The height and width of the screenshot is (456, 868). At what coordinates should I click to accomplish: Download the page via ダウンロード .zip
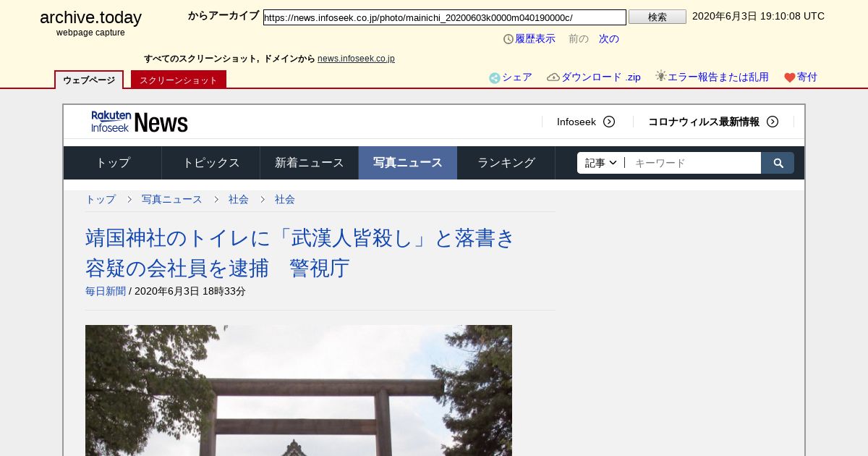point(601,77)
